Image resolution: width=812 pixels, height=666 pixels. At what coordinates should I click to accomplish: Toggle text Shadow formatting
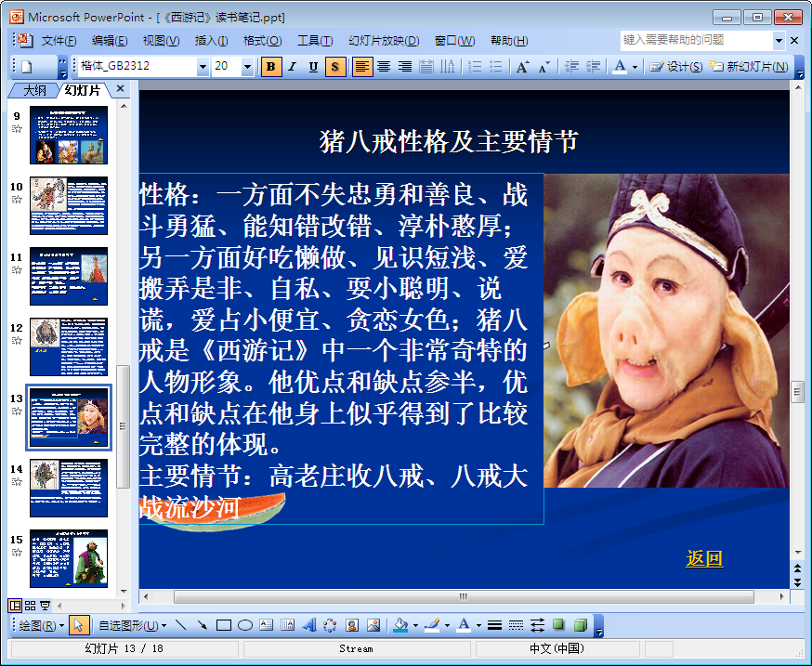335,66
